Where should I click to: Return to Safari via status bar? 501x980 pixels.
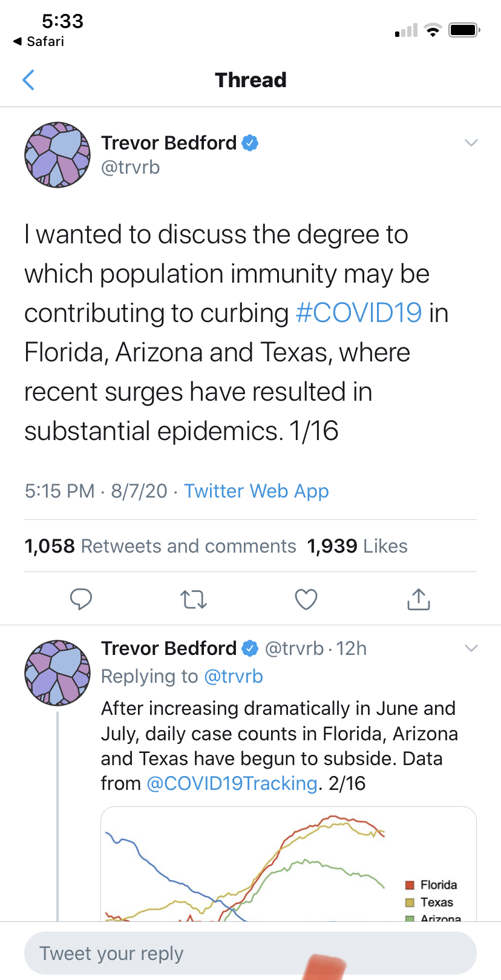click(39, 41)
